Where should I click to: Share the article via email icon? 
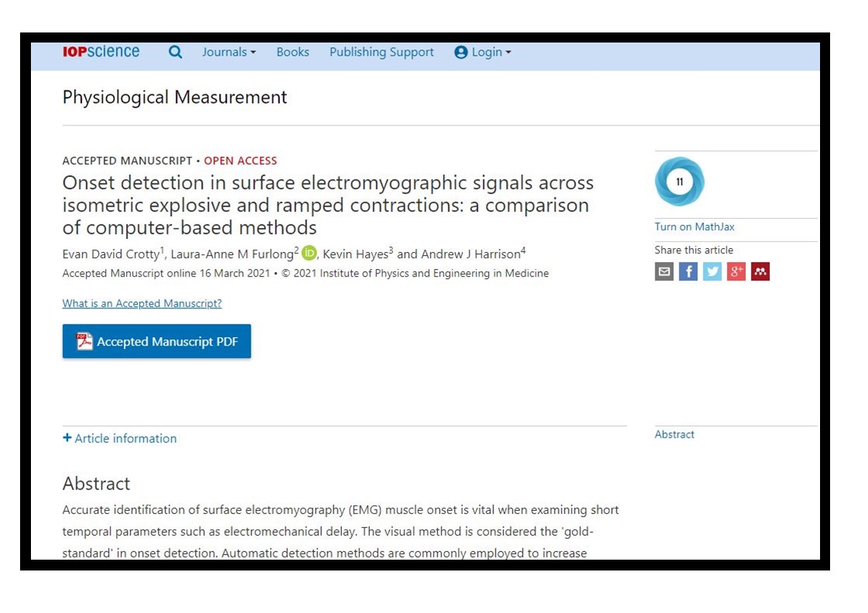(664, 271)
